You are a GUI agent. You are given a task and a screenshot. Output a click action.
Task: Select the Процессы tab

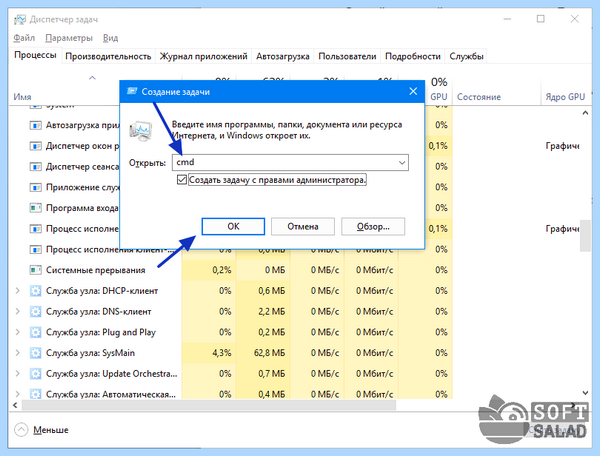point(35,55)
